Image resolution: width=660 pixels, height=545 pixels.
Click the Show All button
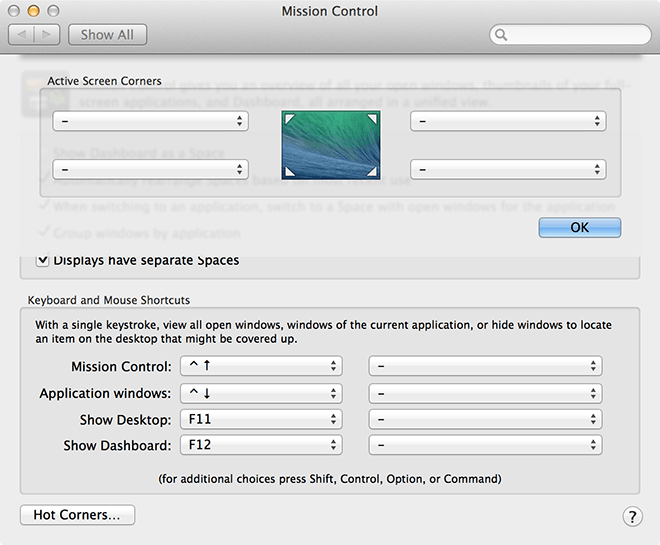pos(107,35)
